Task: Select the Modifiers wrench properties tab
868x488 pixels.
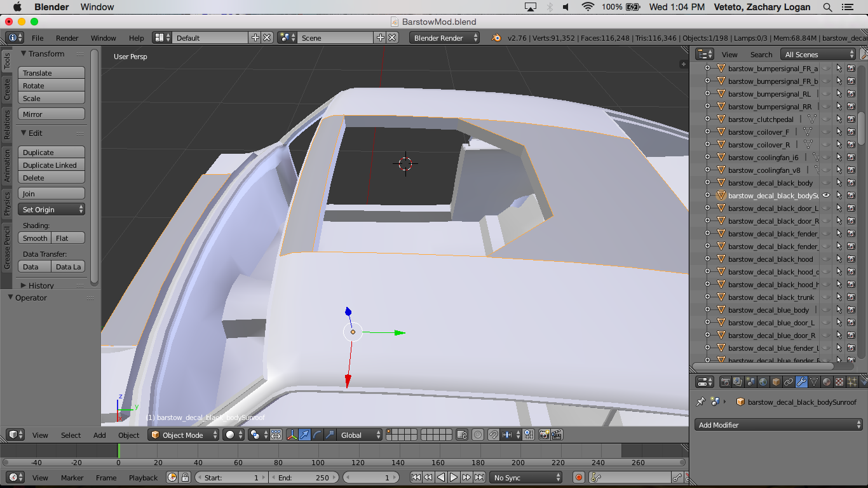Action: (x=801, y=382)
